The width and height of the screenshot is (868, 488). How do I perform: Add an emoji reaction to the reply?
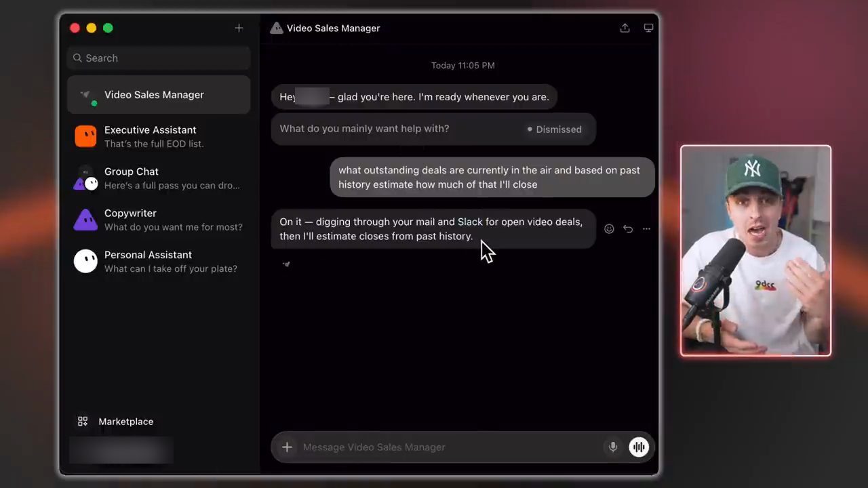coord(609,229)
